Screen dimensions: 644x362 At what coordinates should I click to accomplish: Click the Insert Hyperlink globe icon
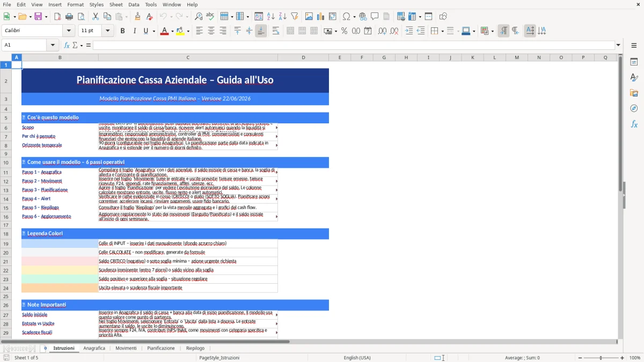pos(363,17)
